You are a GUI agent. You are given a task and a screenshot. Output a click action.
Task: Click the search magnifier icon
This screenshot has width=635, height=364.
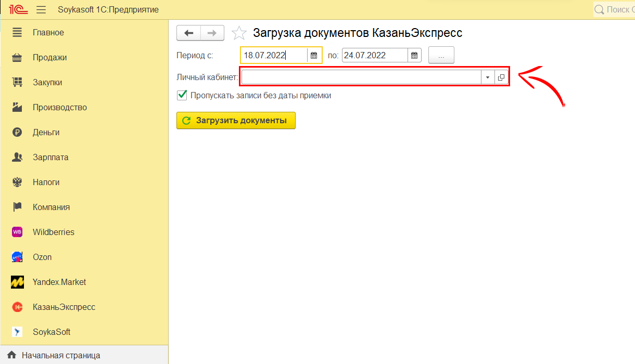pyautogui.click(x=599, y=9)
